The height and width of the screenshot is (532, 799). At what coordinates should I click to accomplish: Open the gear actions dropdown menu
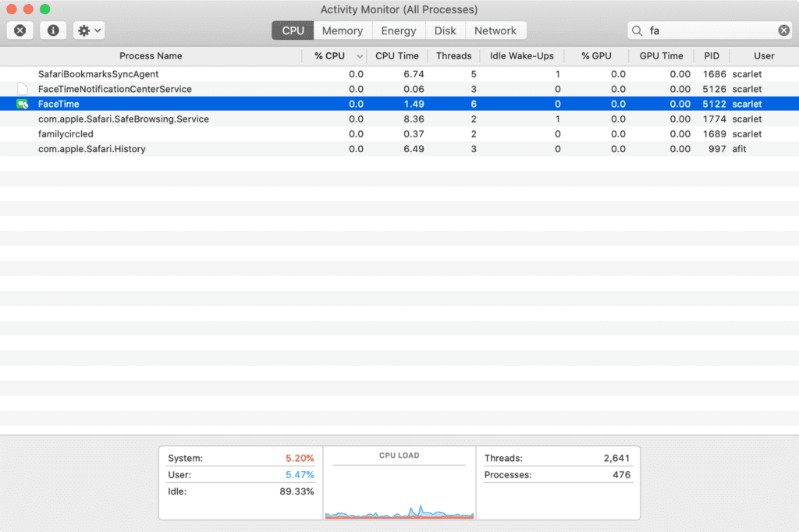pos(89,30)
